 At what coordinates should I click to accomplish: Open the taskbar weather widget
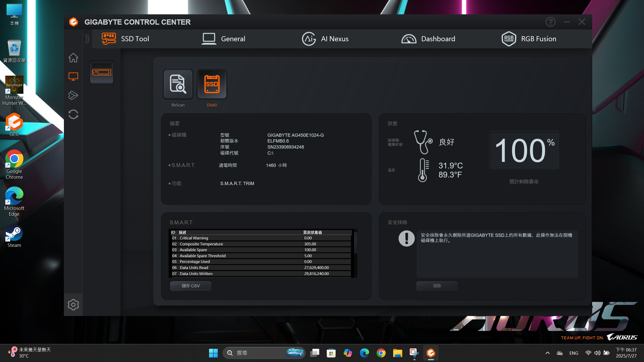click(29, 352)
